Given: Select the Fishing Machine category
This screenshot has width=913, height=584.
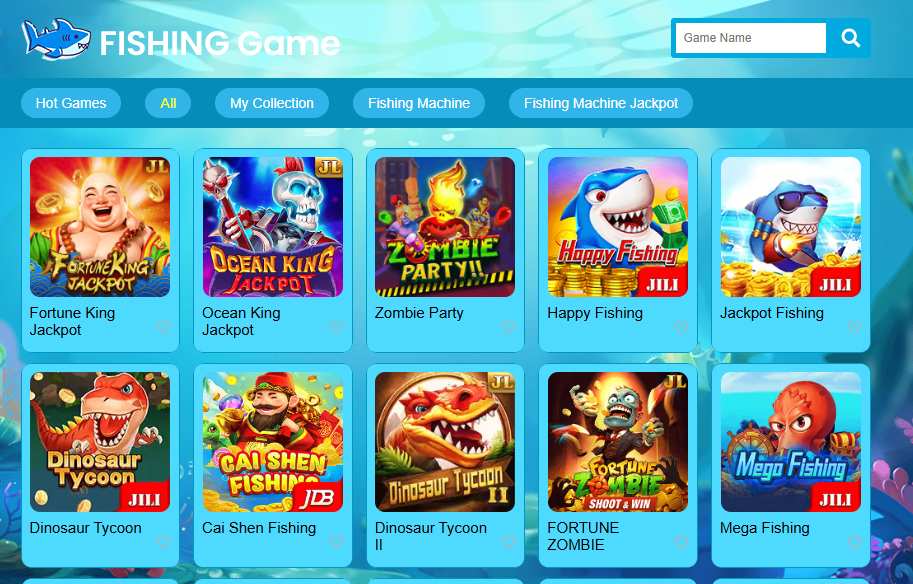Looking at the screenshot, I should coord(419,103).
